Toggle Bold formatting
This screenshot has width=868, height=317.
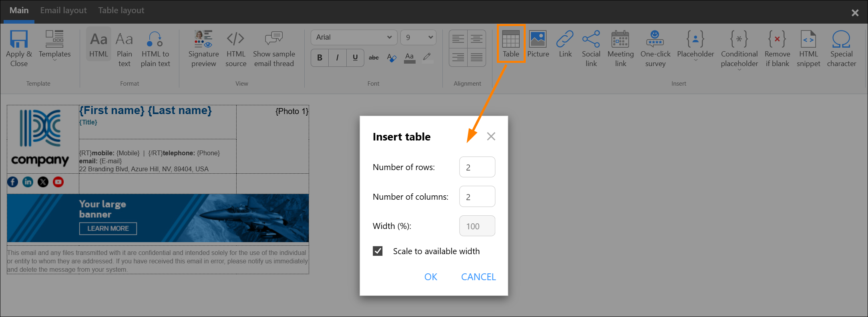click(319, 58)
